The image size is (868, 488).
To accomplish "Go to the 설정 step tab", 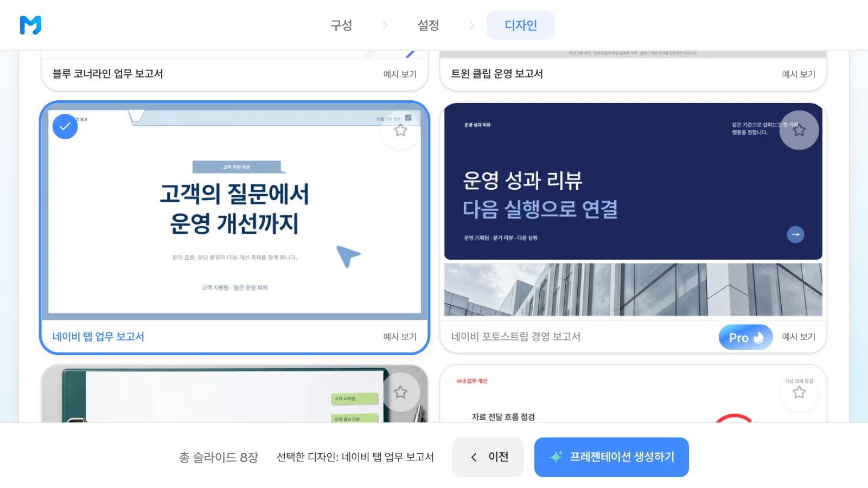I will click(429, 25).
